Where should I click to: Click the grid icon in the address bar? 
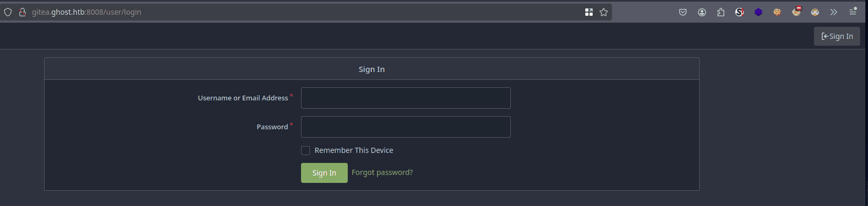coord(589,12)
